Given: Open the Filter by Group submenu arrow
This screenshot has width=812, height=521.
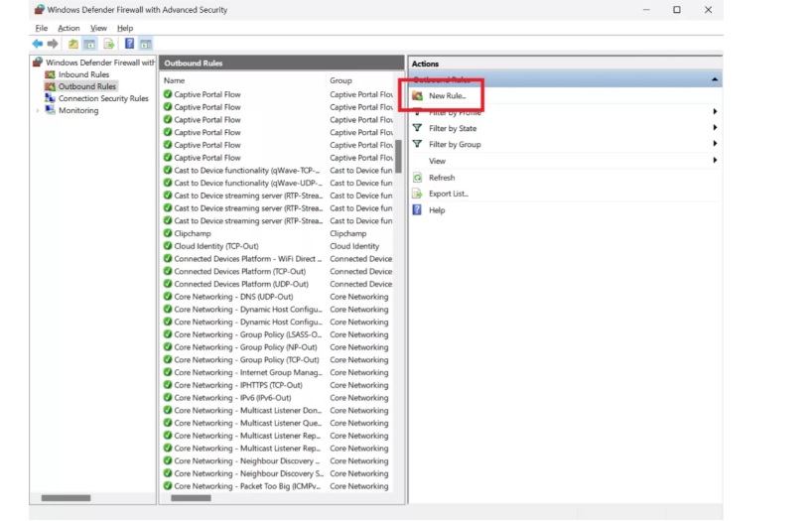Looking at the screenshot, I should click(x=715, y=144).
